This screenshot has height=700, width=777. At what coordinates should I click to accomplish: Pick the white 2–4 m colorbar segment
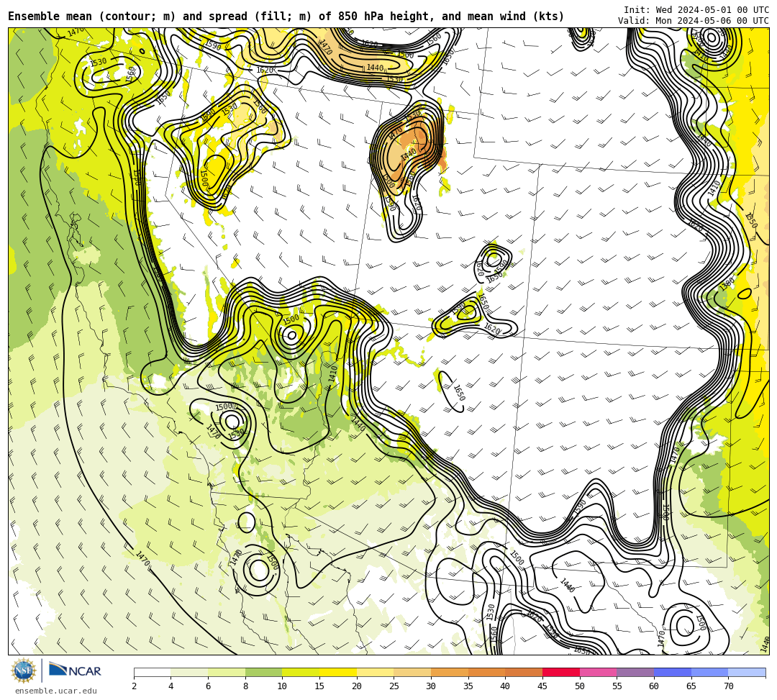tap(152, 672)
